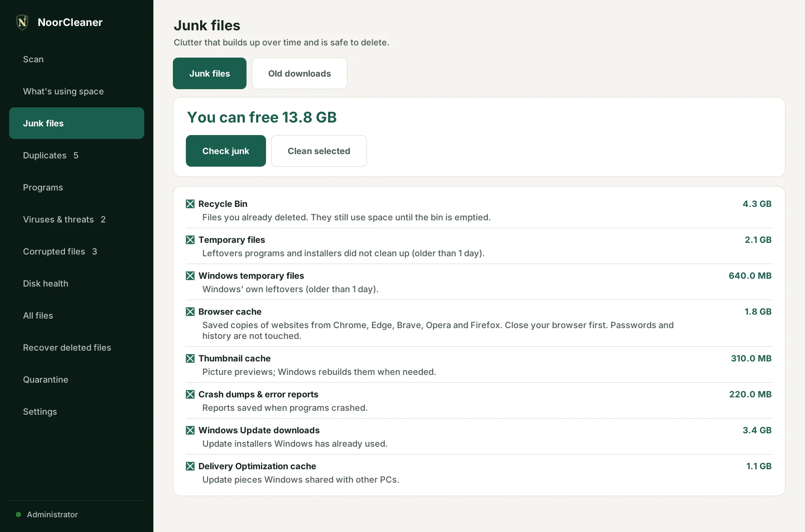The height and width of the screenshot is (532, 805).
Task: Toggle Crash dumps & error reports checkbox
Action: 190,394
